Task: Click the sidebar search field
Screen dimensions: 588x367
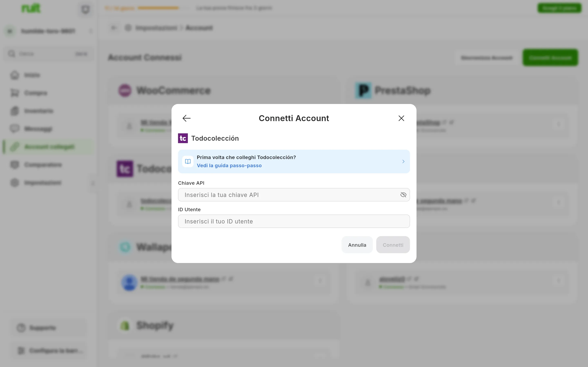Action: pyautogui.click(x=48, y=54)
